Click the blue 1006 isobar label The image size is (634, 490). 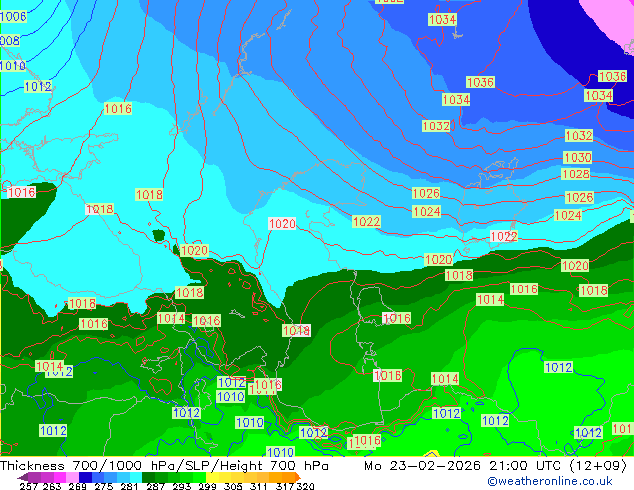tap(13, 17)
